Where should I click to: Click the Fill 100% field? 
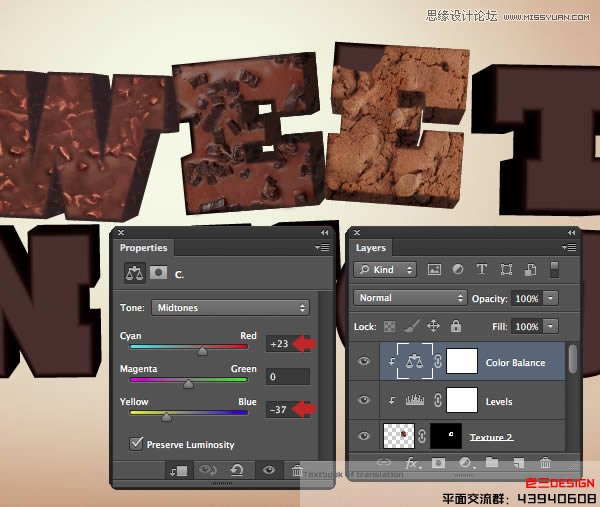[527, 327]
